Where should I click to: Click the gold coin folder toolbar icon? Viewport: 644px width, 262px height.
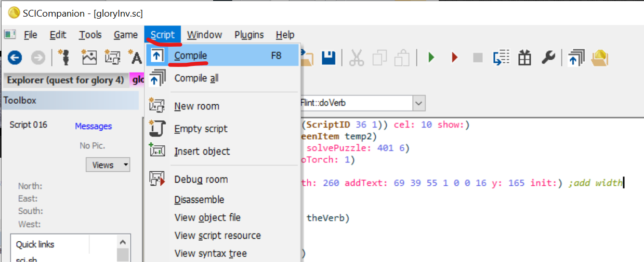(600, 58)
